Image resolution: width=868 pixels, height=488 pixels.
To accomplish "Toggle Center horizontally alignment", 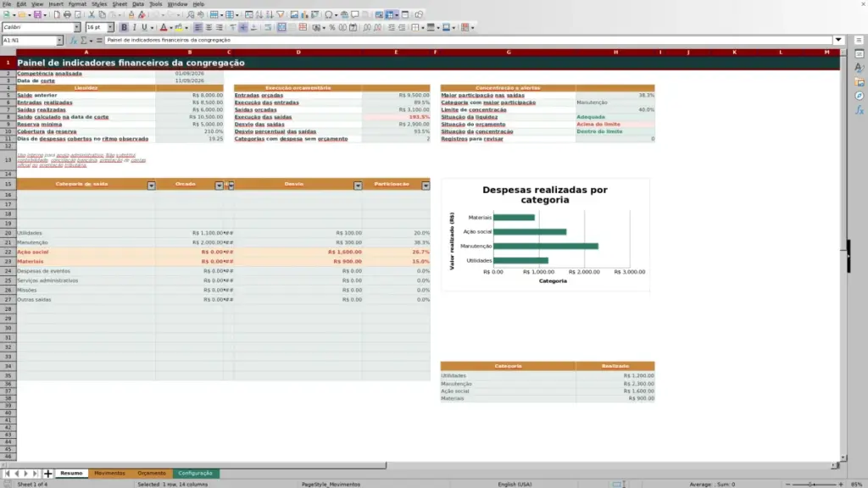I will click(x=209, y=27).
